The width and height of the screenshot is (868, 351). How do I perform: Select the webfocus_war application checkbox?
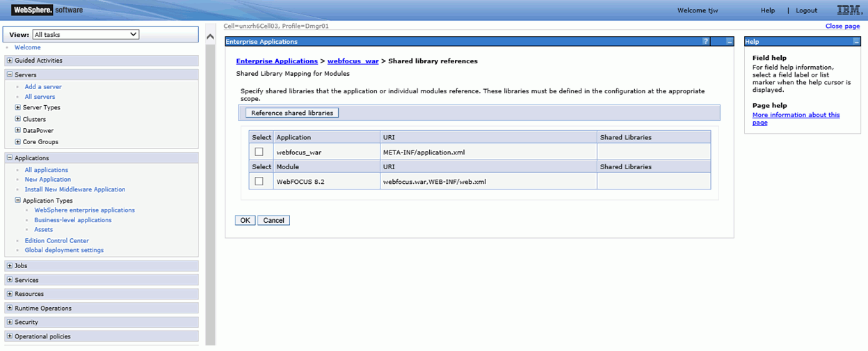tap(259, 152)
